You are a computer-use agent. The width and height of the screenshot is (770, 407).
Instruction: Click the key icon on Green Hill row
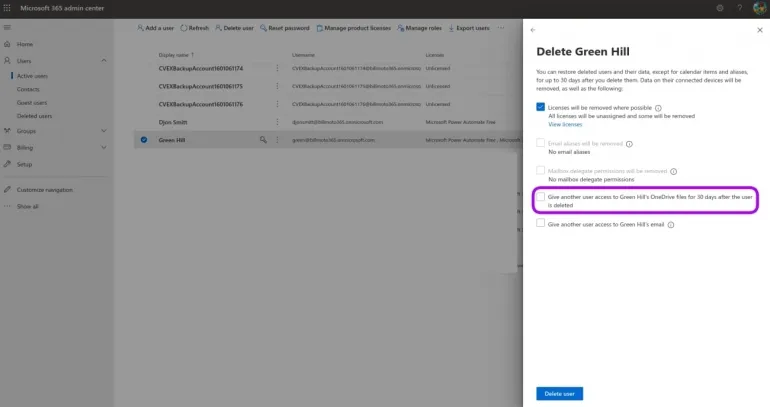[263, 140]
